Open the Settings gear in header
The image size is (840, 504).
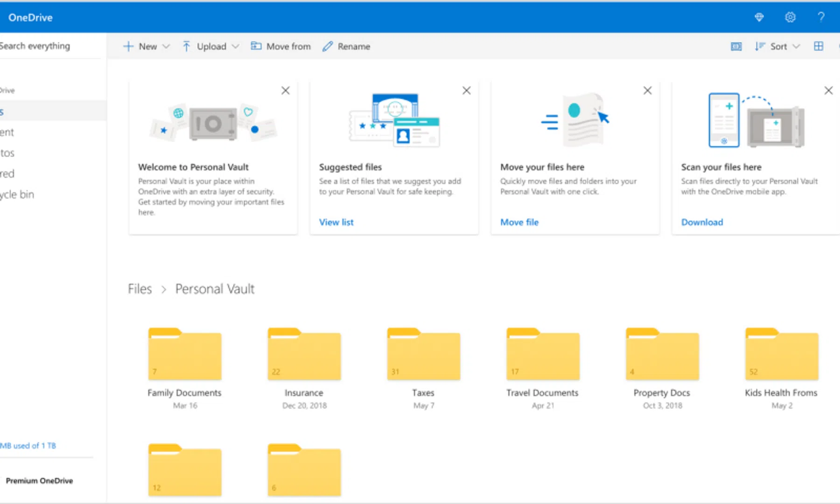pyautogui.click(x=790, y=18)
